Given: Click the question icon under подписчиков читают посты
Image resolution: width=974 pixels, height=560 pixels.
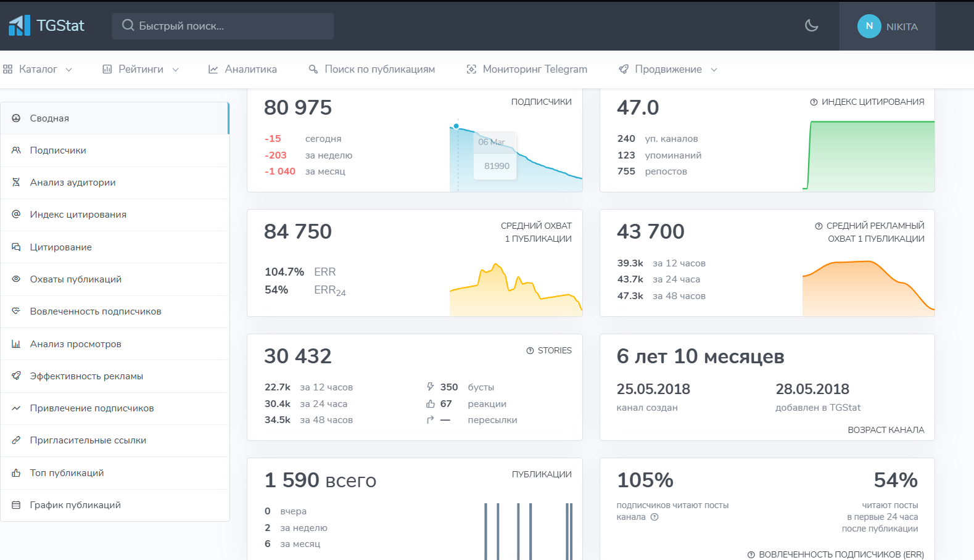Looking at the screenshot, I should (x=654, y=517).
